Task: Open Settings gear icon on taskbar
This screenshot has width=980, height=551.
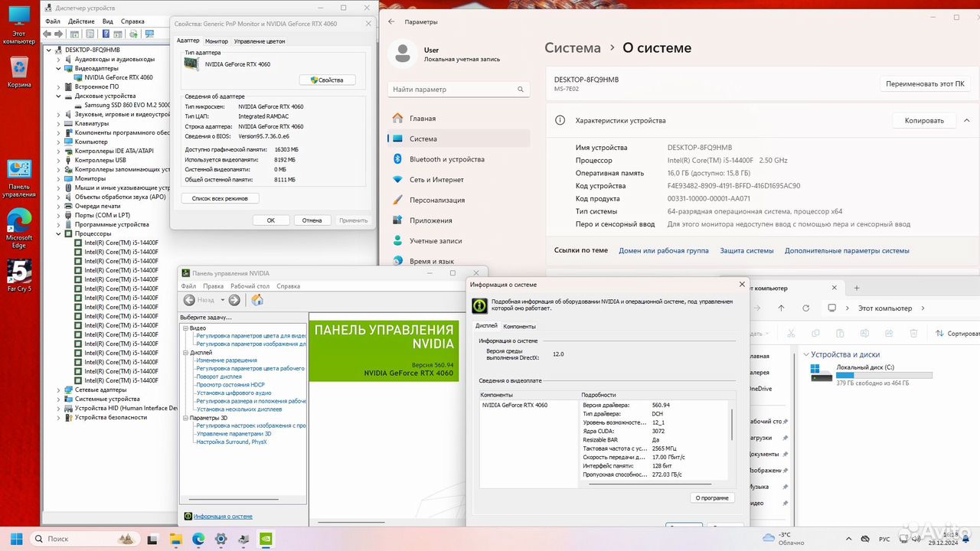Action: (221, 539)
